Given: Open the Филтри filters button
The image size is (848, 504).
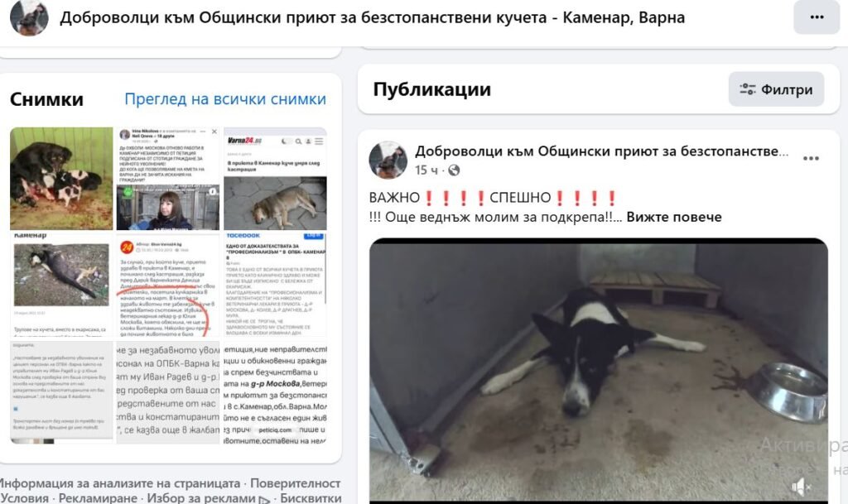Looking at the screenshot, I should coord(776,89).
